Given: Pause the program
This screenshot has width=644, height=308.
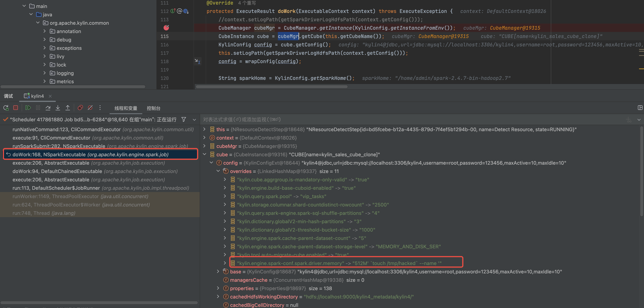Looking at the screenshot, I should pos(38,108).
